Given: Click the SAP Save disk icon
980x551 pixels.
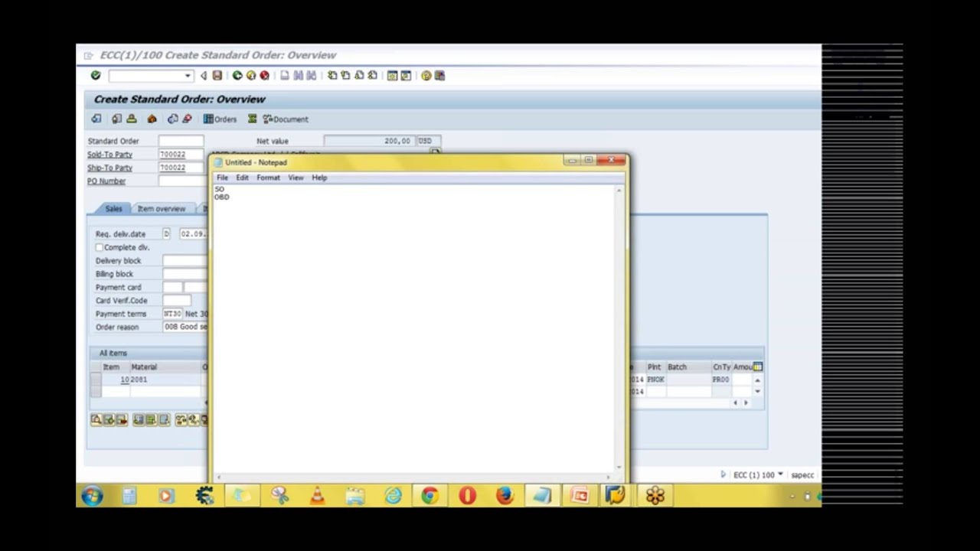Looking at the screenshot, I should click(217, 76).
